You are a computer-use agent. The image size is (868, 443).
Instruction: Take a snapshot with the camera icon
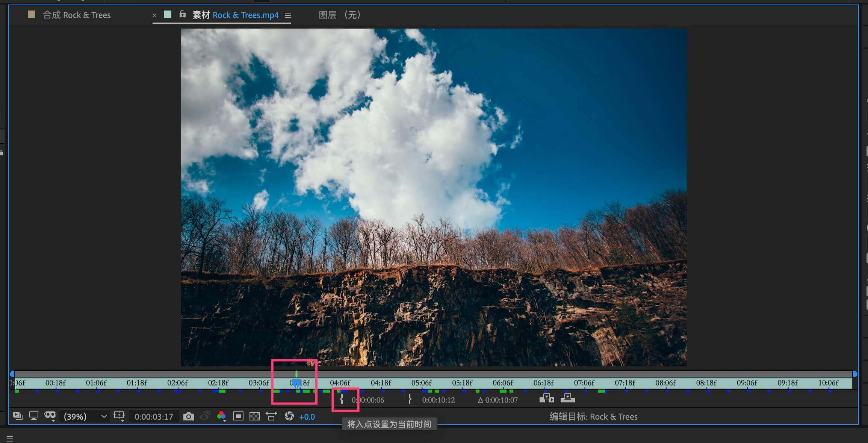click(188, 416)
